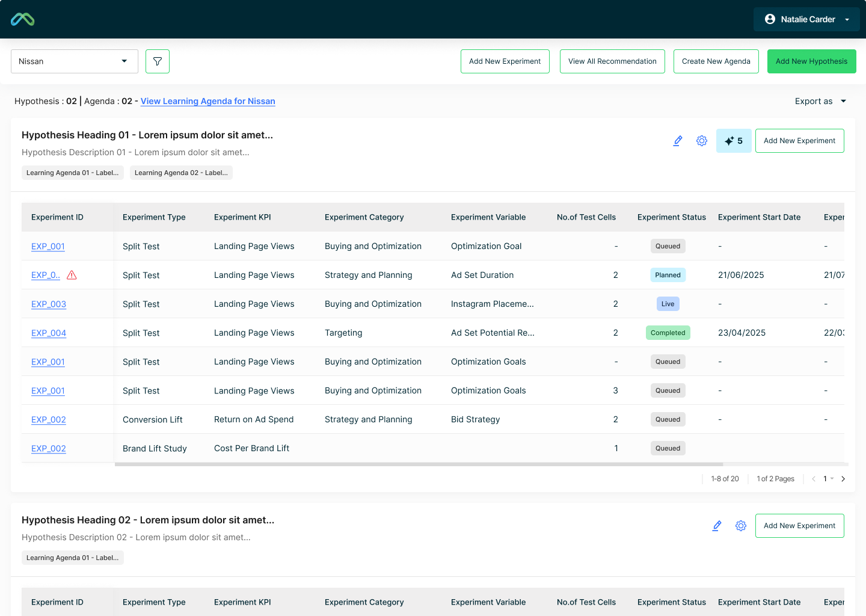Open experiment EXP_004 link
This screenshot has width=866, height=616.
[49, 333]
